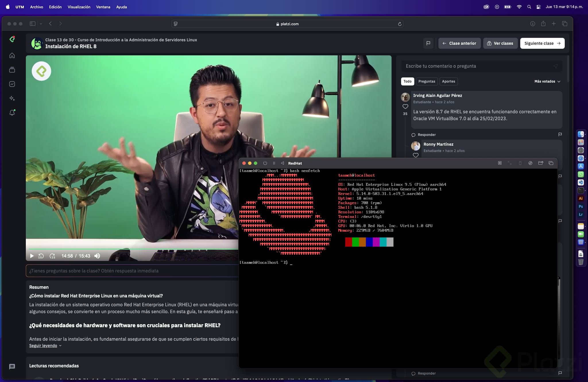Click the Ver clases button
This screenshot has width=588, height=382.
[x=500, y=43]
